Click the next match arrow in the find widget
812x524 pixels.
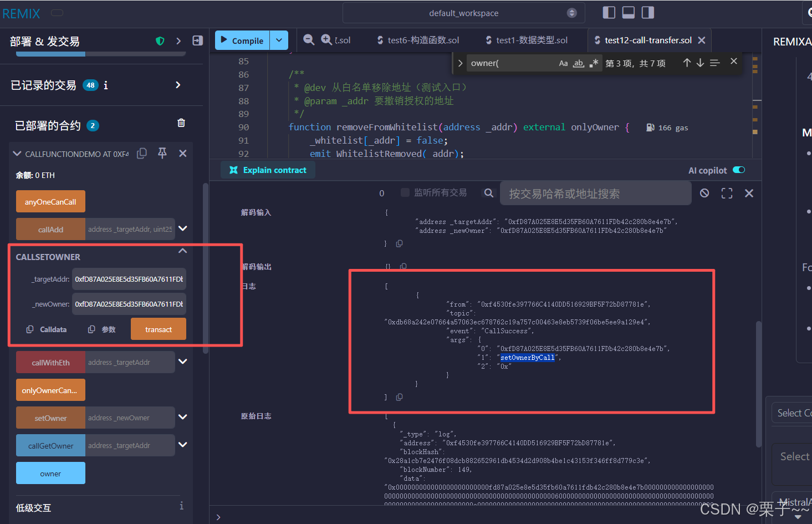(x=699, y=63)
